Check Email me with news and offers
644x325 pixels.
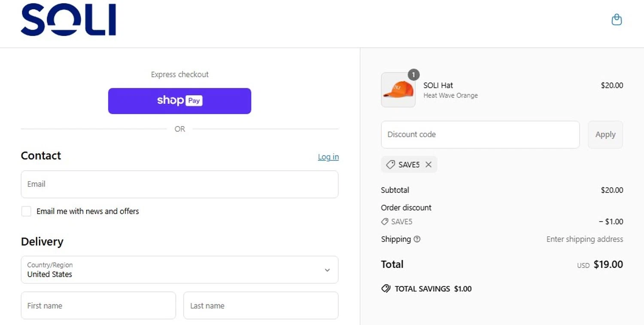(x=26, y=211)
